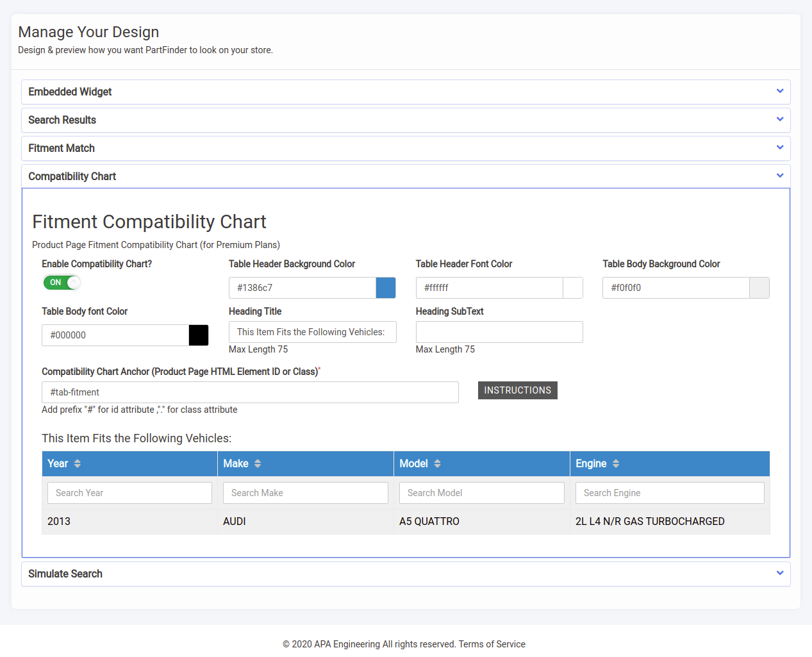Select the 2013 year cell
This screenshot has height=657, width=812.
pyautogui.click(x=129, y=522)
